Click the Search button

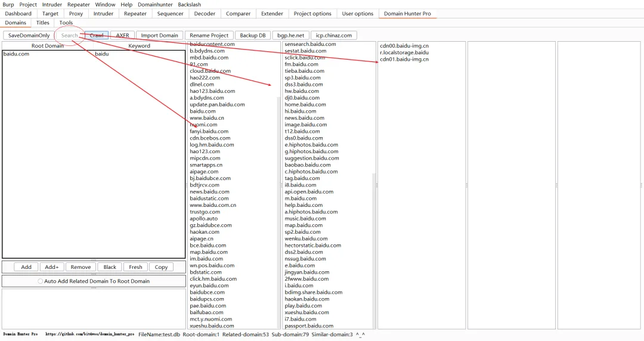[x=69, y=35]
